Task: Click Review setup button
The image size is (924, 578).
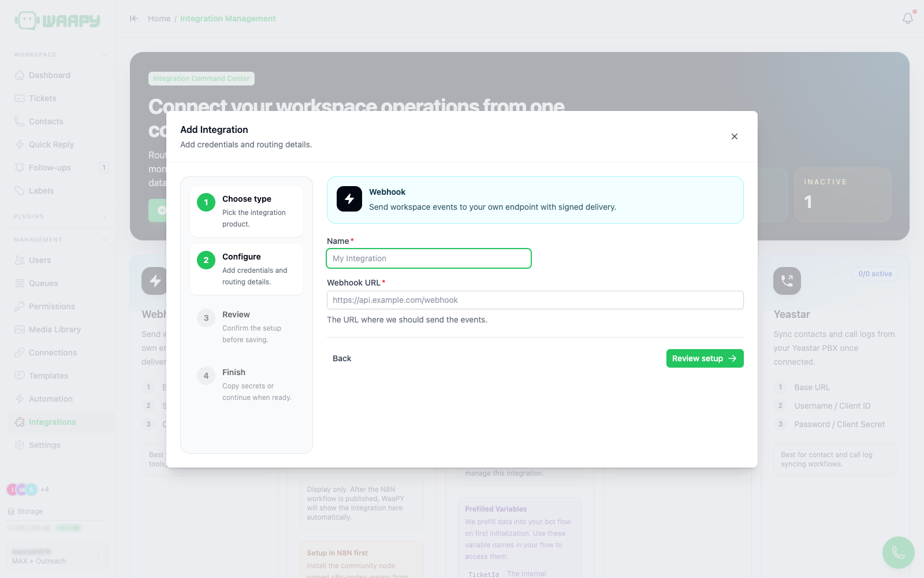Action: pos(705,358)
